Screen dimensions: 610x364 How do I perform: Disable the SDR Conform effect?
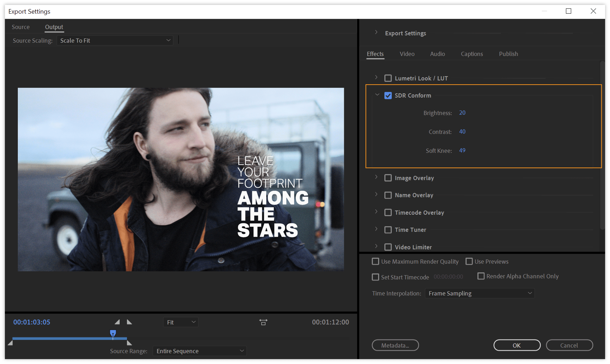(388, 95)
